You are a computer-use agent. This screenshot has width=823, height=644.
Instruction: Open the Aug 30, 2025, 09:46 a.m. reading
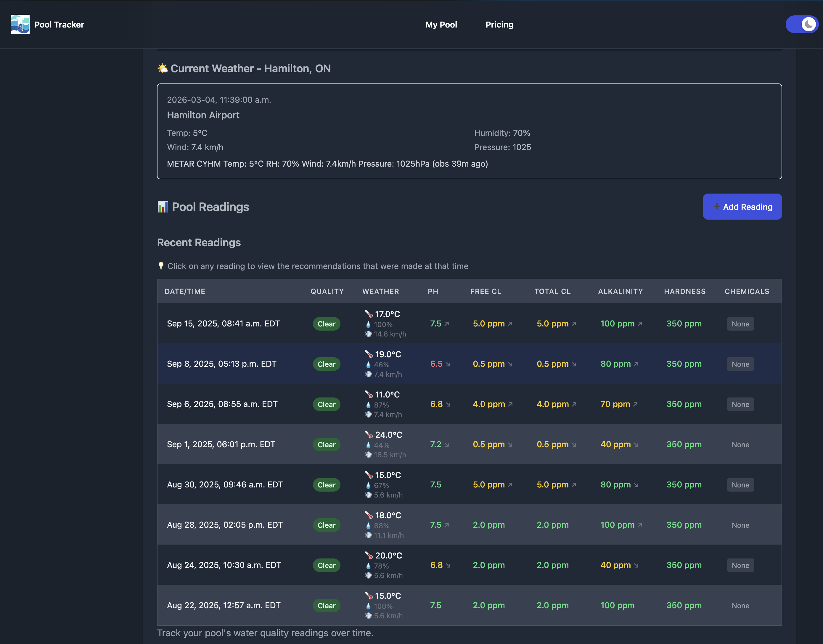click(469, 484)
